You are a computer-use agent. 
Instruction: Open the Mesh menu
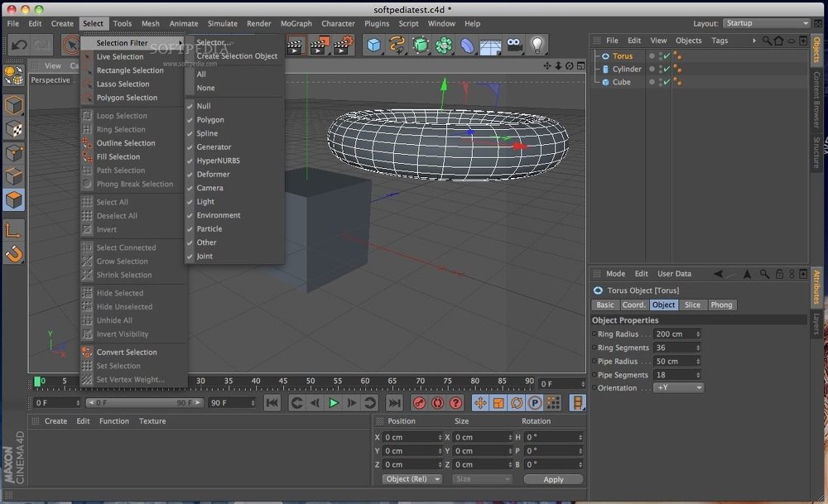(x=151, y=23)
